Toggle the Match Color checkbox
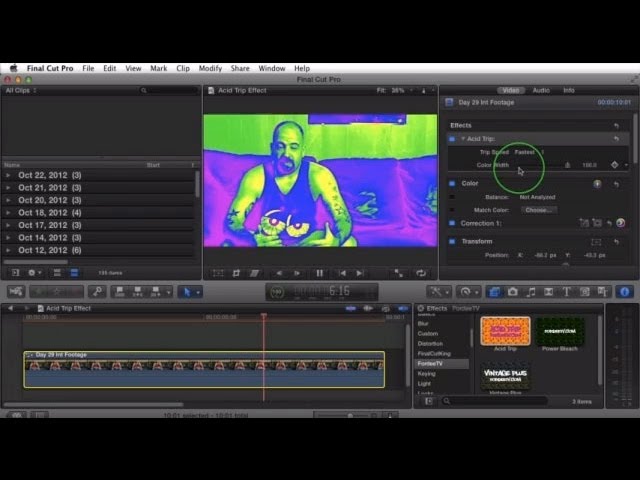Screen dimensions: 640x480 tap(452, 210)
